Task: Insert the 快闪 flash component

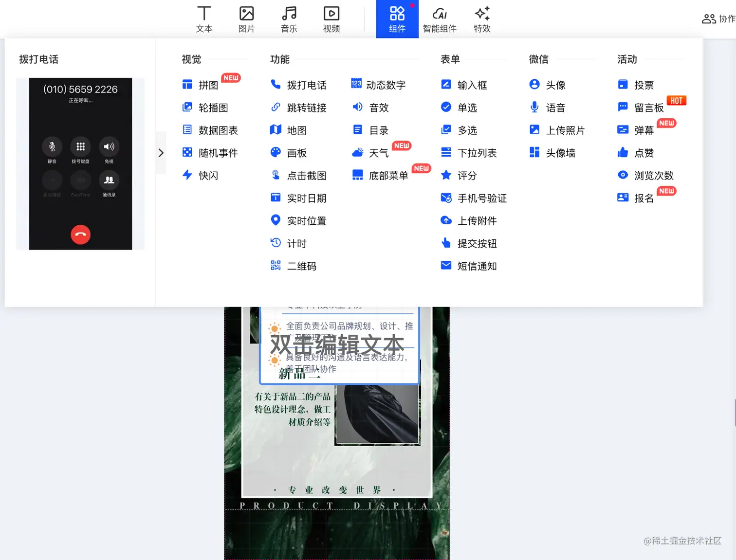Action: click(x=200, y=175)
